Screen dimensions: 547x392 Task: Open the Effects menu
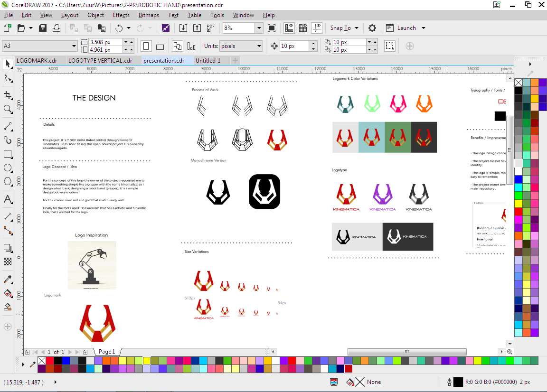tap(121, 15)
